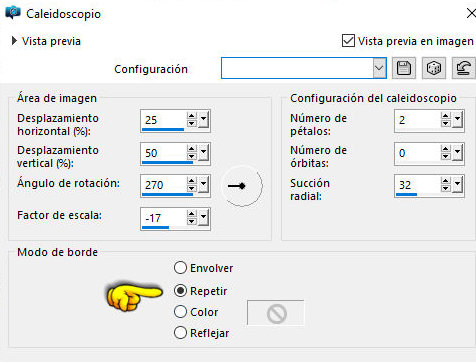Decrease the Succión radial spinner down arrow
The height and width of the screenshot is (362, 476).
pos(445,189)
